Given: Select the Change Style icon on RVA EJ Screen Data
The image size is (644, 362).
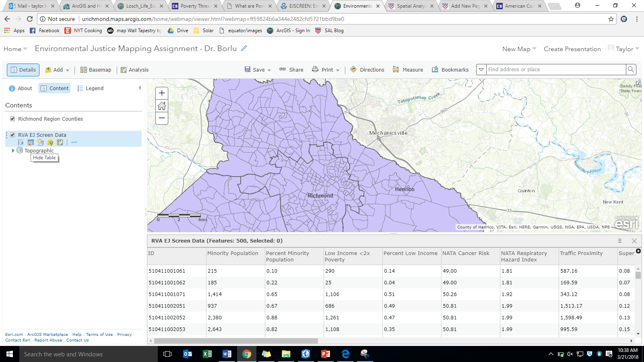Looking at the screenshot, I should pos(41,142).
